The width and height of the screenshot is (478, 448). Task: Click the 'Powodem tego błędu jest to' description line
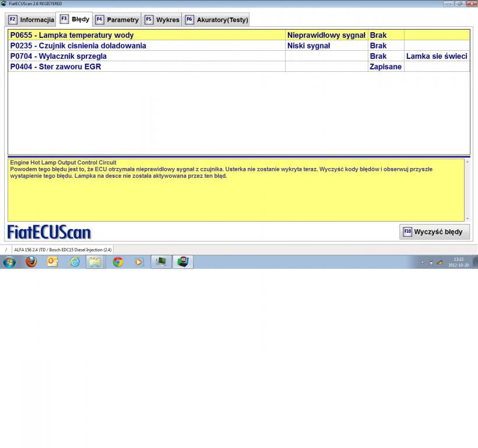[x=222, y=169]
